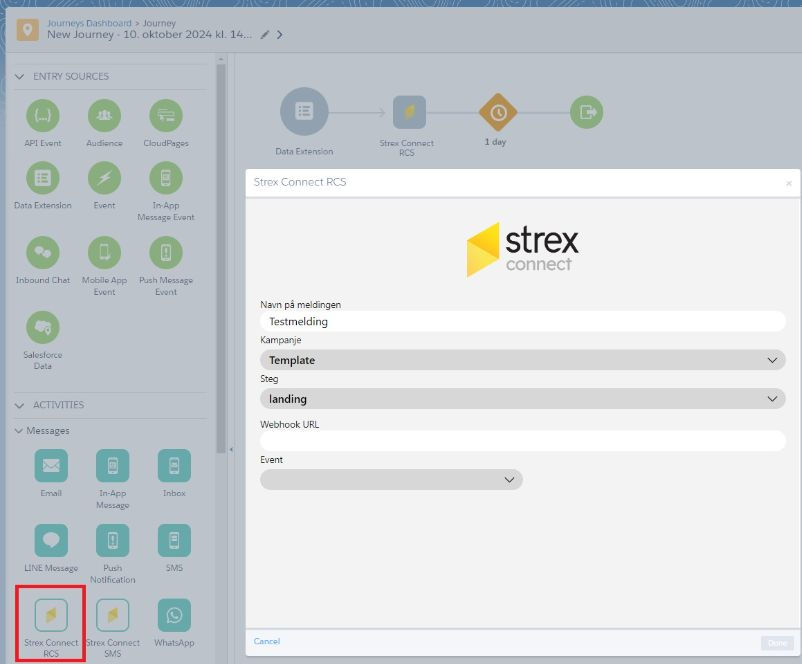The image size is (802, 664).
Task: Open the Kampanje Template dropdown
Action: [523, 360]
